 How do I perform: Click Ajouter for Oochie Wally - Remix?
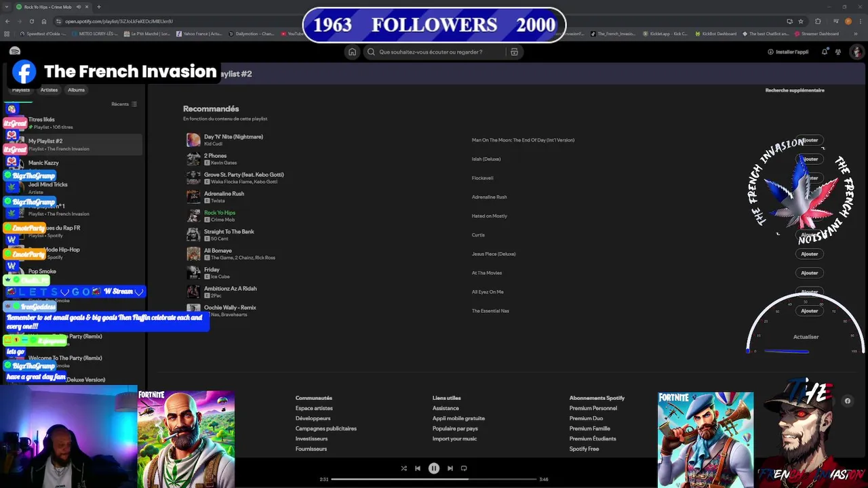pyautogui.click(x=809, y=311)
